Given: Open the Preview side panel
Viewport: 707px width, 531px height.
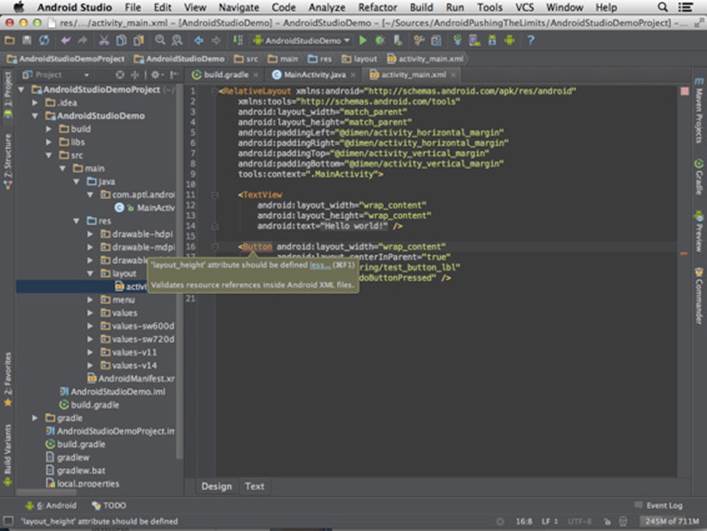Looking at the screenshot, I should point(699,231).
